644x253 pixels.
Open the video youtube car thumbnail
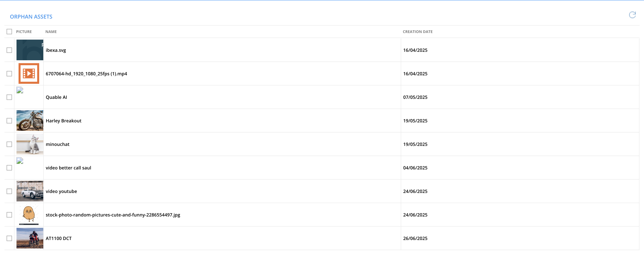[30, 191]
